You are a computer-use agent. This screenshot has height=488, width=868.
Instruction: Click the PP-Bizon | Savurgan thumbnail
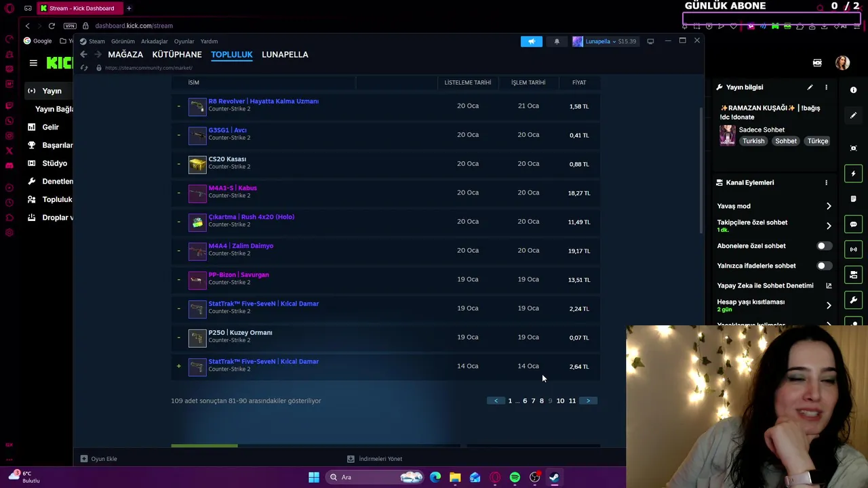(197, 279)
